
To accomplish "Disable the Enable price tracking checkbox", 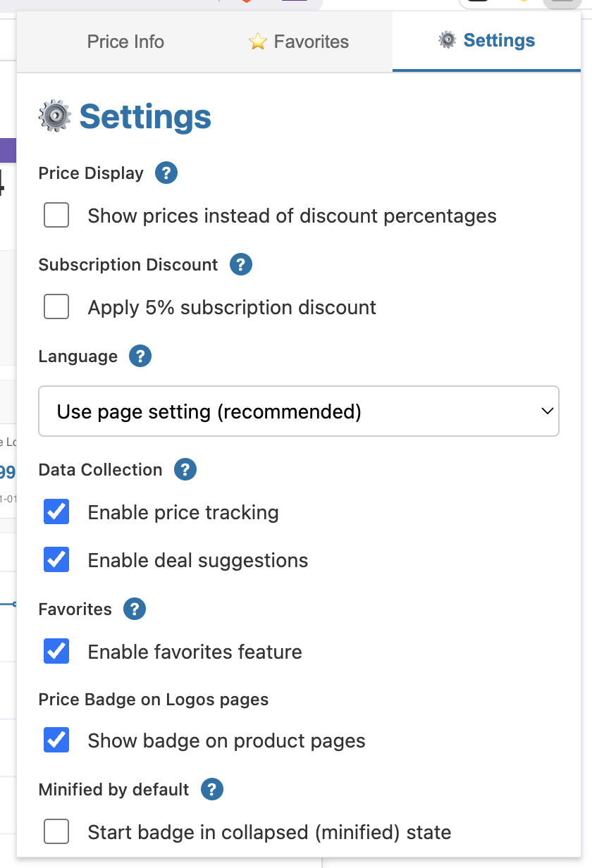I will pos(56,512).
